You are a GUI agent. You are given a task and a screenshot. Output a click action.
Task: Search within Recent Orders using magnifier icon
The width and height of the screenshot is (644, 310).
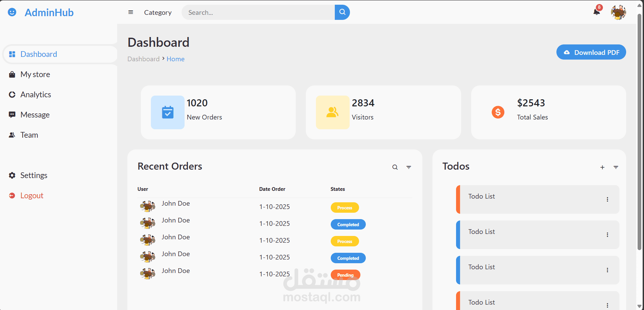395,167
